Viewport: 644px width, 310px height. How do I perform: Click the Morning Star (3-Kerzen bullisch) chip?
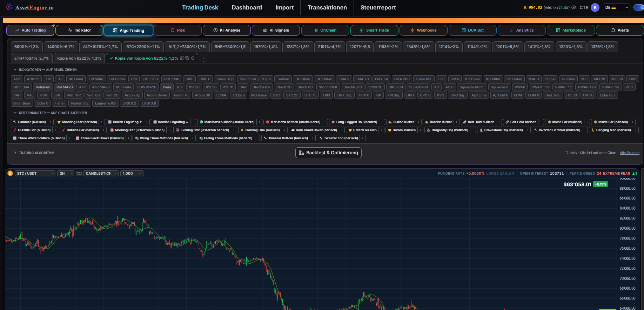point(137,130)
